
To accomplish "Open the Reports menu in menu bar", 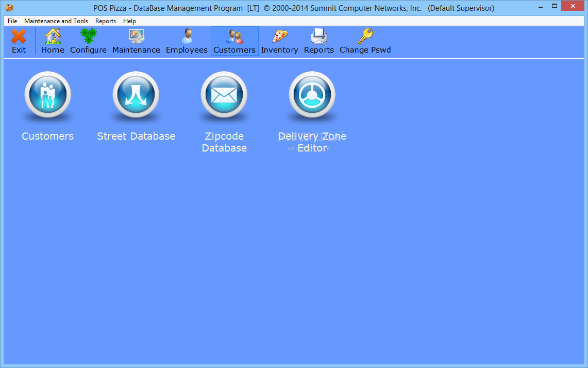I will (x=105, y=21).
